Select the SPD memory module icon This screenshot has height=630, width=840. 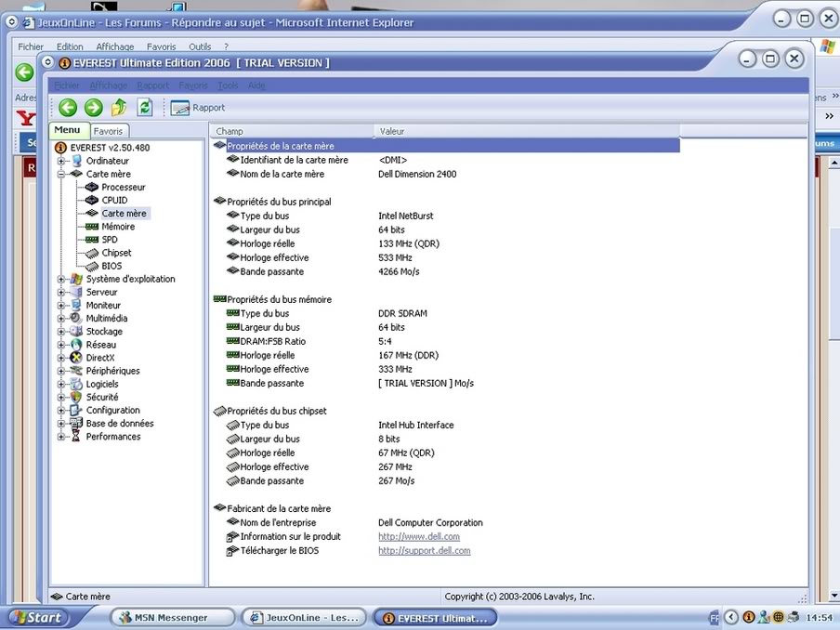pyautogui.click(x=92, y=240)
